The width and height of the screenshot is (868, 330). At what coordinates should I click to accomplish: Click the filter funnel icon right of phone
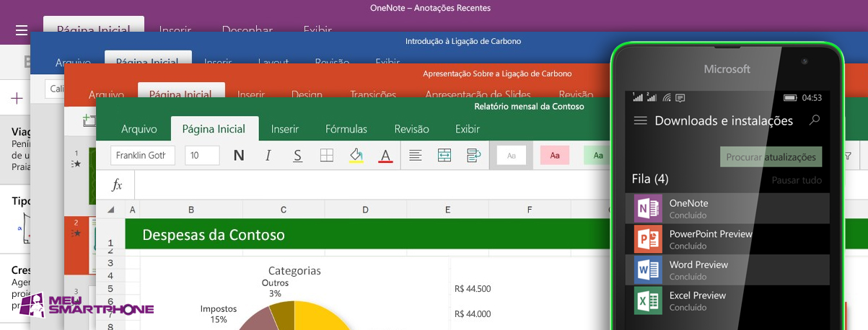point(848,156)
